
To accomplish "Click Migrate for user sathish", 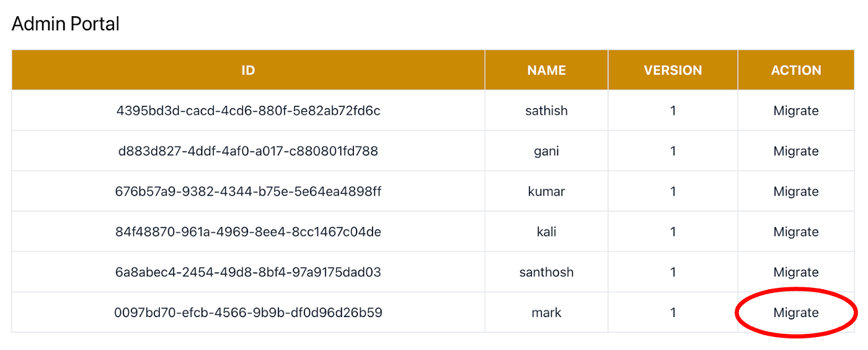I will [796, 111].
